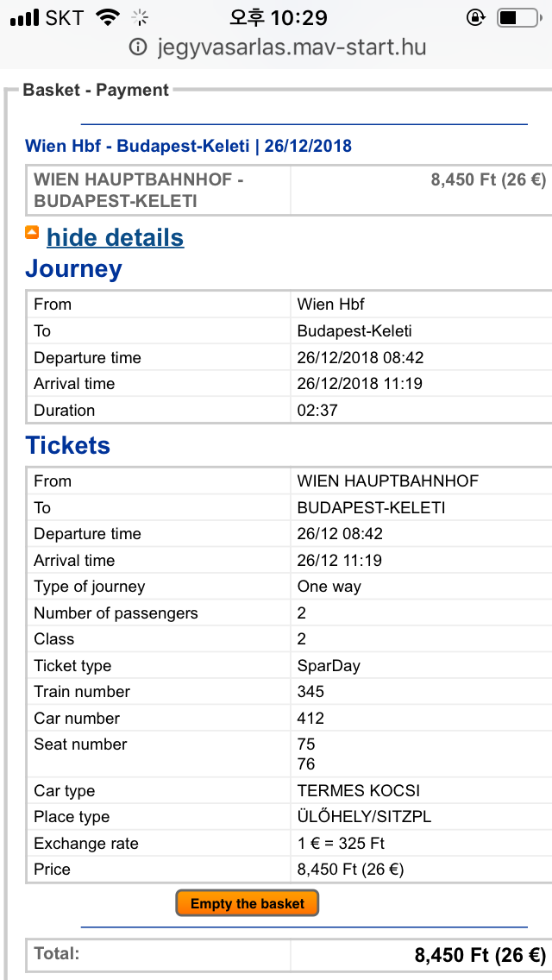Tap the rotation lock status icon
Image resolution: width=552 pixels, height=980 pixels.
pos(476,18)
